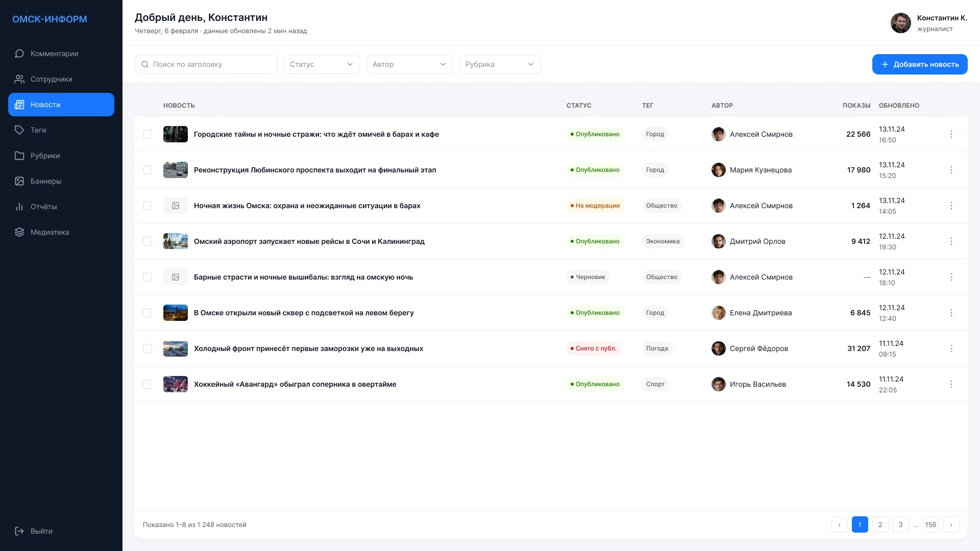This screenshot has height=551, width=980.
Task: Check the Городские тайны news checkbox
Action: tap(148, 134)
